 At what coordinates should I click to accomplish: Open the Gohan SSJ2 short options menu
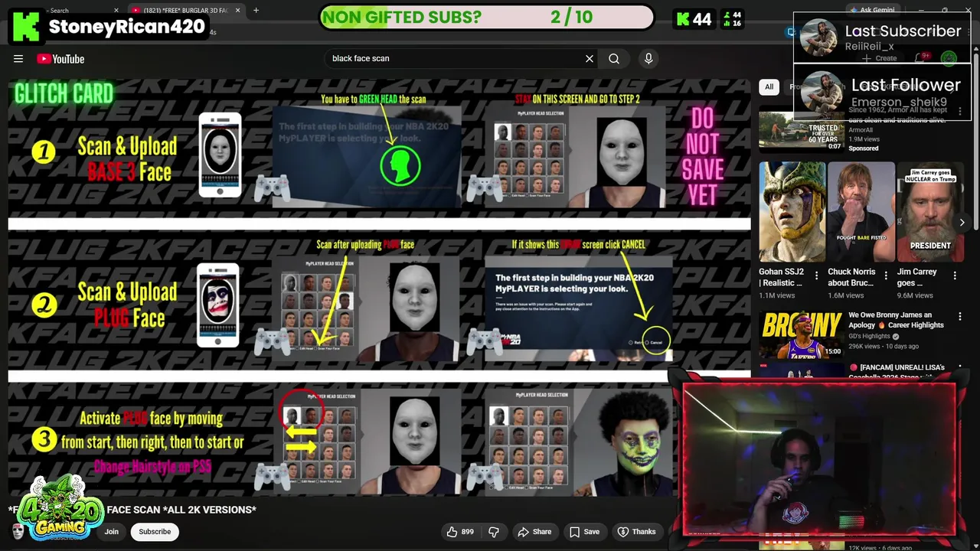pyautogui.click(x=816, y=275)
